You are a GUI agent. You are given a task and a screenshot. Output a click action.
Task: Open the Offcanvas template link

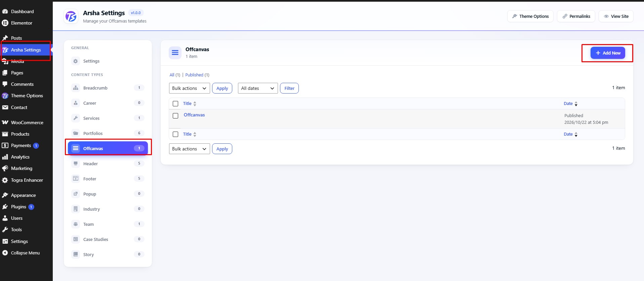[x=194, y=115]
